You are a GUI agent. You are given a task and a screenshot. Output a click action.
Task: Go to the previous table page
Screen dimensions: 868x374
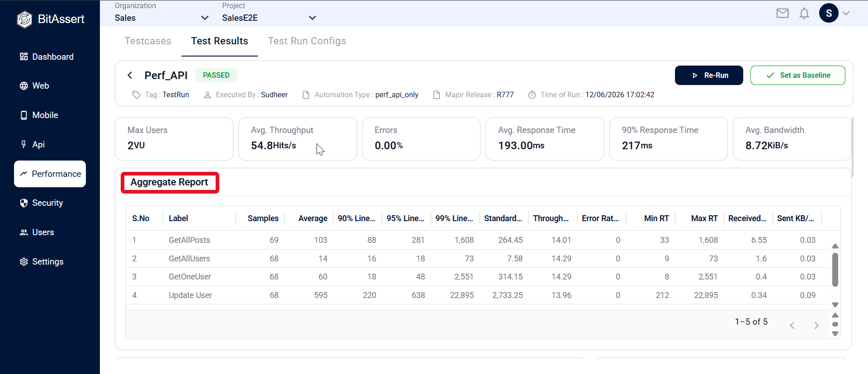(792, 326)
